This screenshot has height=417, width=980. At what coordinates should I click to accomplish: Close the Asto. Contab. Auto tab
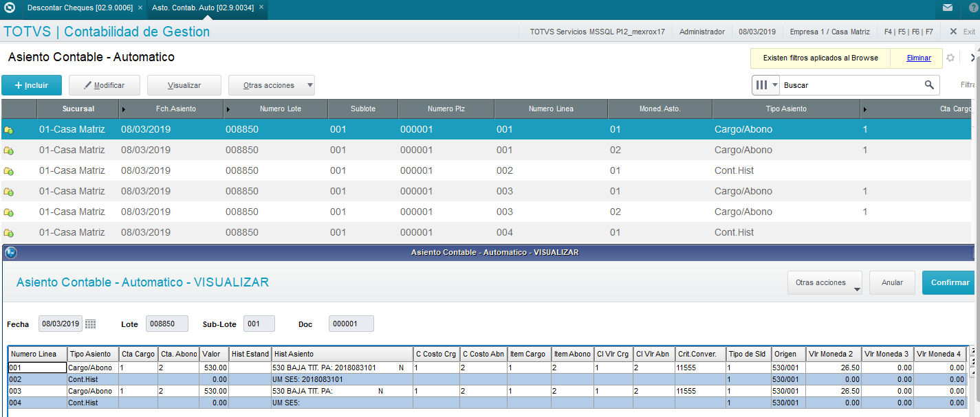[x=261, y=8]
